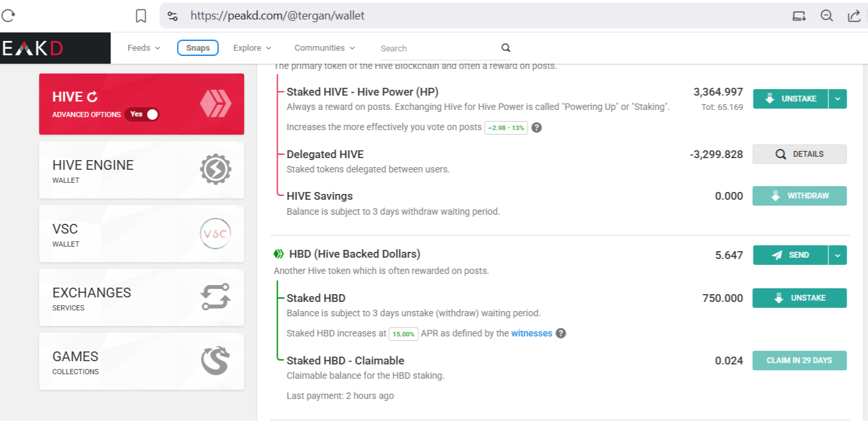
Task: Click the HIVE Savings balance 0.000
Action: click(729, 196)
